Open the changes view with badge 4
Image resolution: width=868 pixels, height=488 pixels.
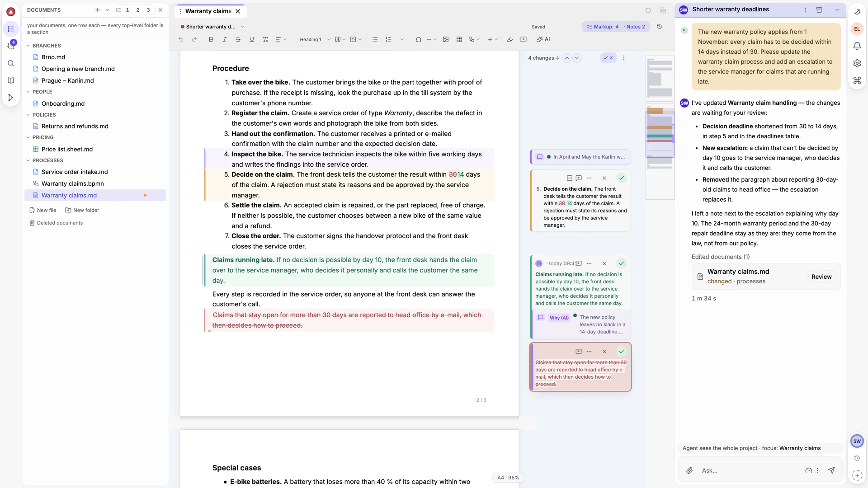tap(11, 46)
